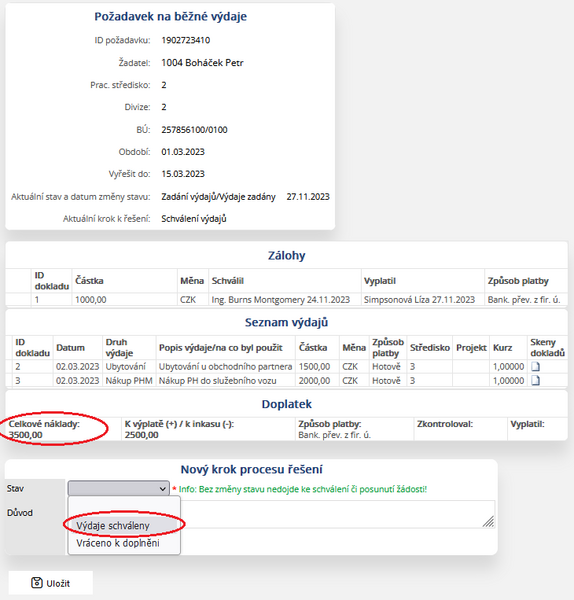Click 'Středisko' column header in expenses
574x600 pixels.
430,347
